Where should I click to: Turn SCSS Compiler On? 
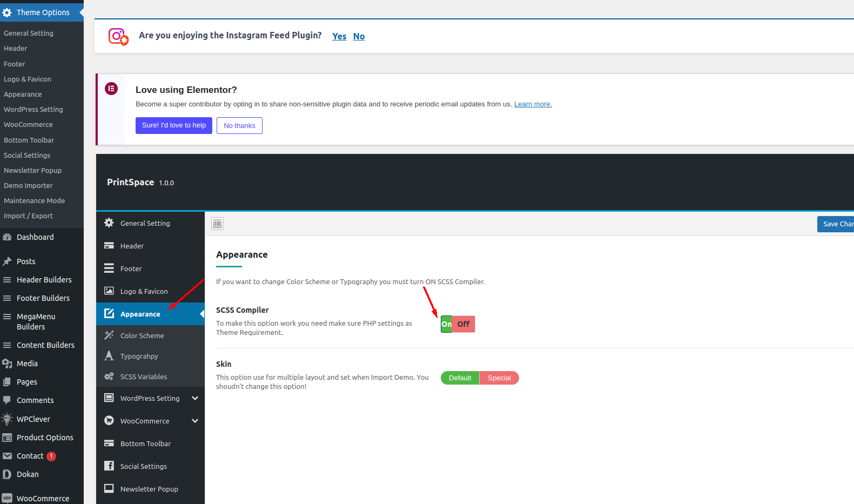[x=446, y=324]
